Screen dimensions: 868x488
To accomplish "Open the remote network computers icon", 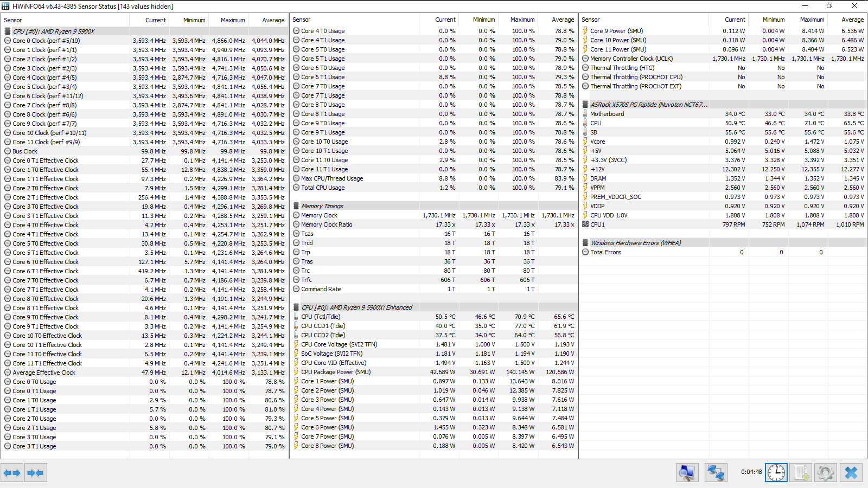I will point(716,473).
